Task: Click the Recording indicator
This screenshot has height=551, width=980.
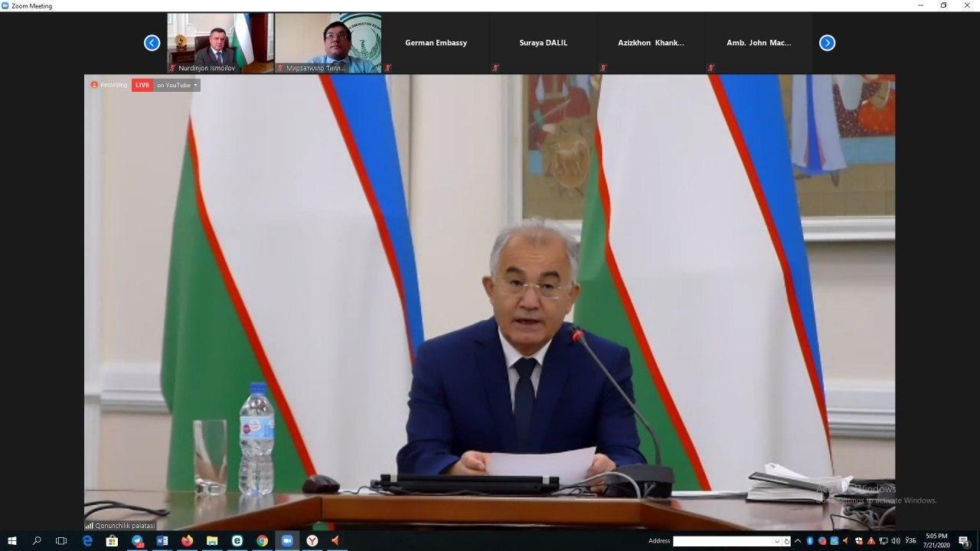Action: coord(109,85)
